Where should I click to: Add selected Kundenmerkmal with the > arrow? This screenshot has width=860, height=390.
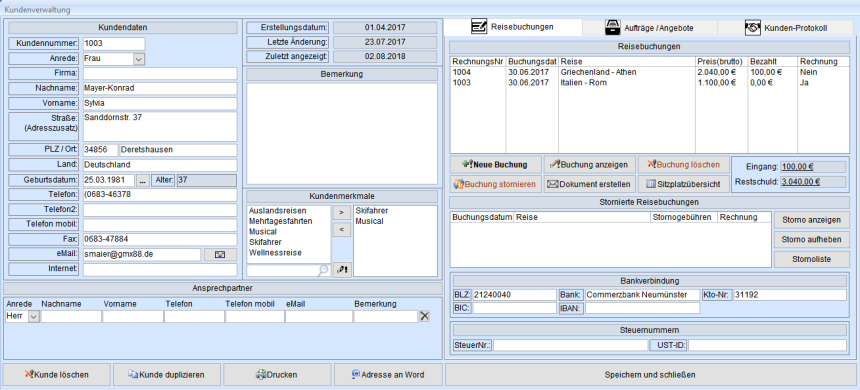(342, 212)
